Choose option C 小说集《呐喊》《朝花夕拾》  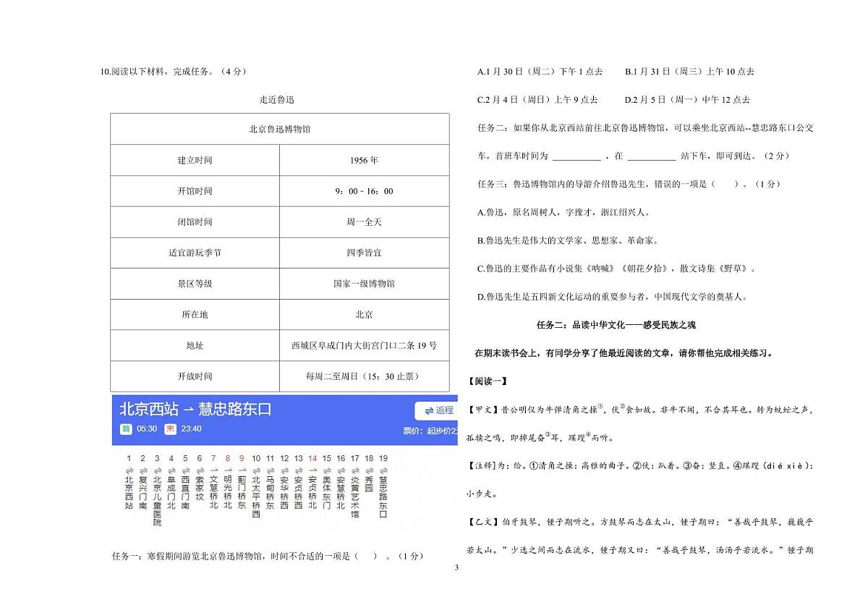click(617, 269)
